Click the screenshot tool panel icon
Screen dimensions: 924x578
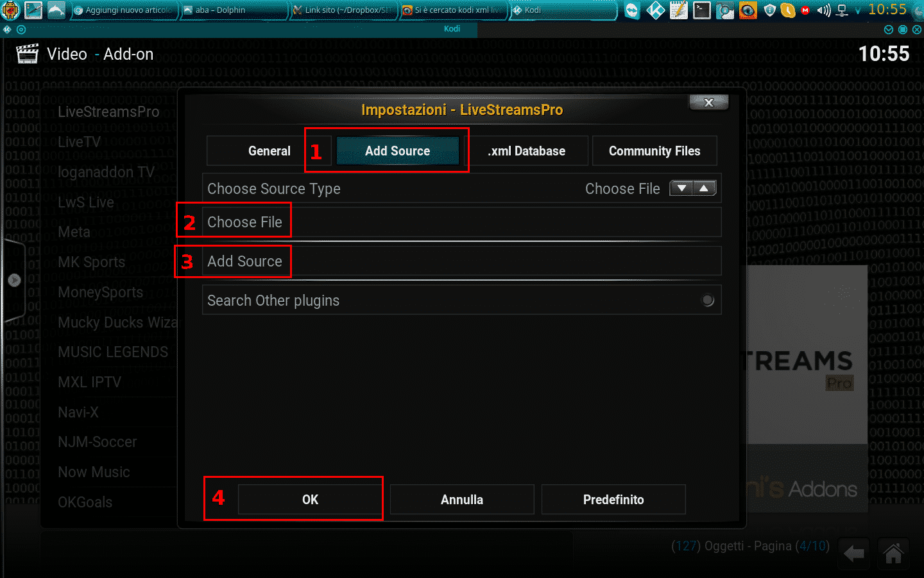click(x=724, y=10)
